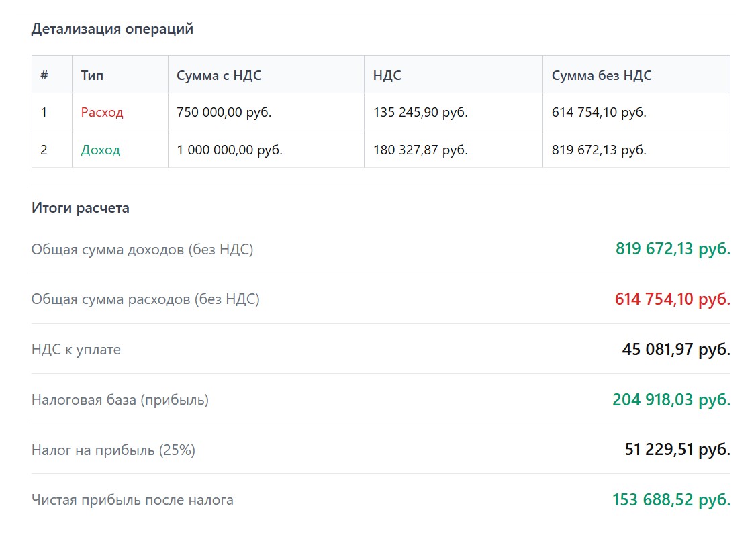
Task: Select the 153 688,52 руб. net profit value
Action: point(671,500)
